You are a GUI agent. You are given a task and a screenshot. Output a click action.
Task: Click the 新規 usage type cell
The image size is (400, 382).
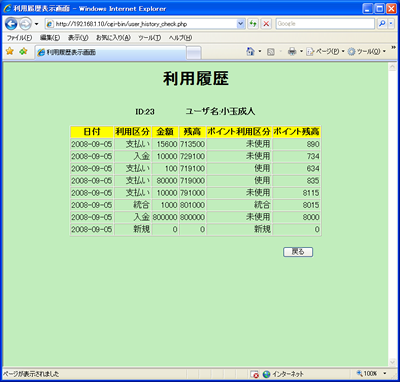coord(133,229)
